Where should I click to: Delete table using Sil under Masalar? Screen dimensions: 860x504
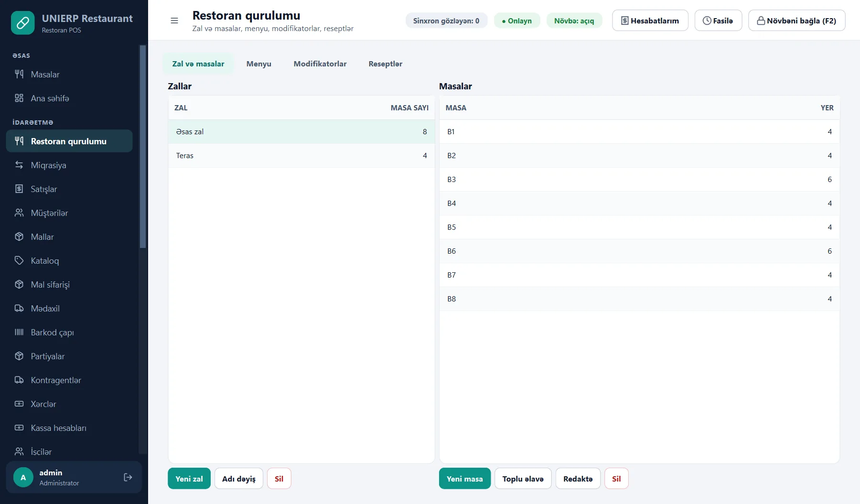coord(617,479)
